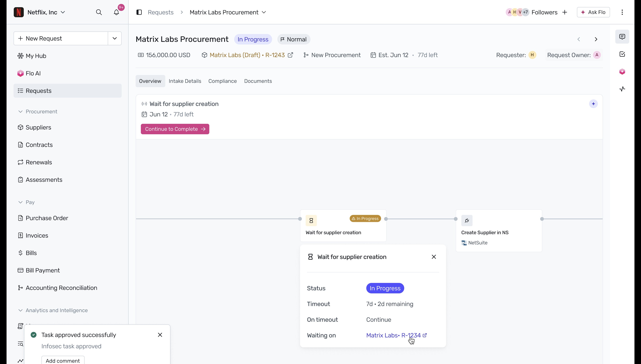Open Bill Payment in the sidebar

[68, 270]
